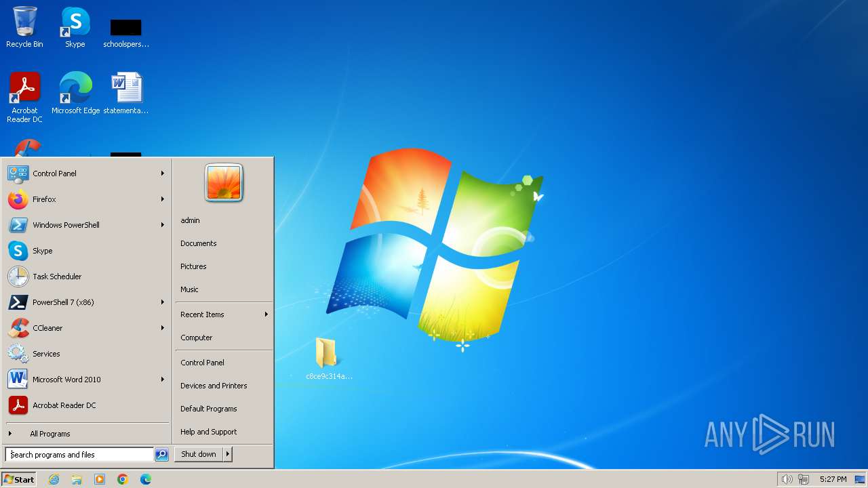
Task: Open Windows Media Player from taskbar
Action: click(x=100, y=479)
